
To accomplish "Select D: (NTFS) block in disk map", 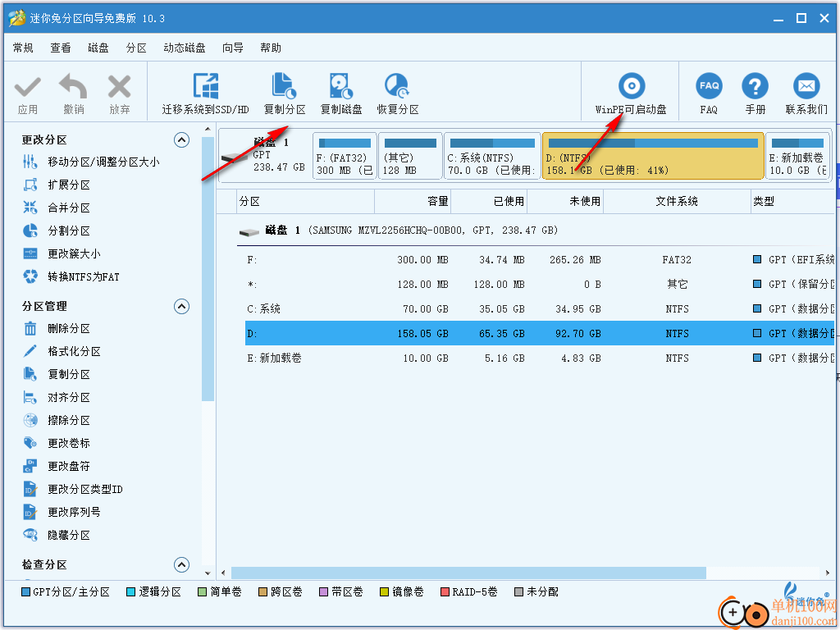I will 653,156.
